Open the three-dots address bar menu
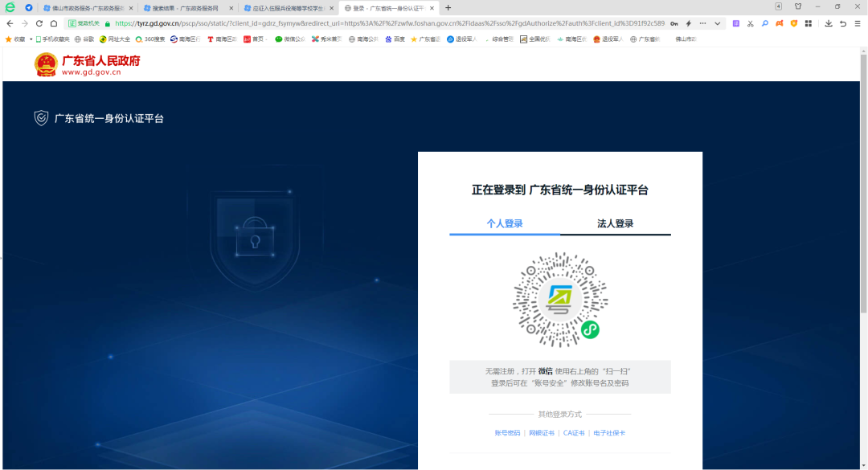Screen dimensions: 868x470 click(x=702, y=23)
